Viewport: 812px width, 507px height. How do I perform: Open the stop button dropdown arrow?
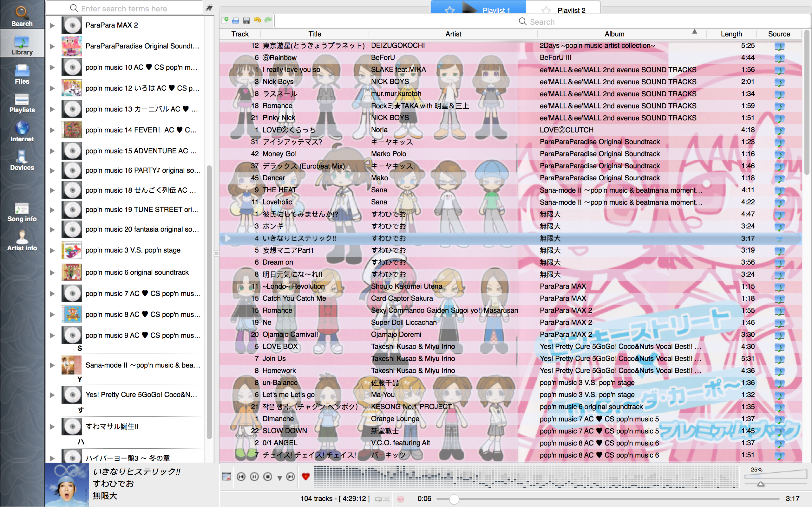point(279,478)
